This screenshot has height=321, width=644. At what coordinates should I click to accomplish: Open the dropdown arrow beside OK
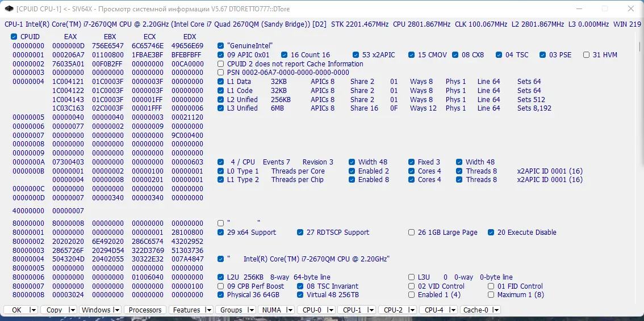33,310
